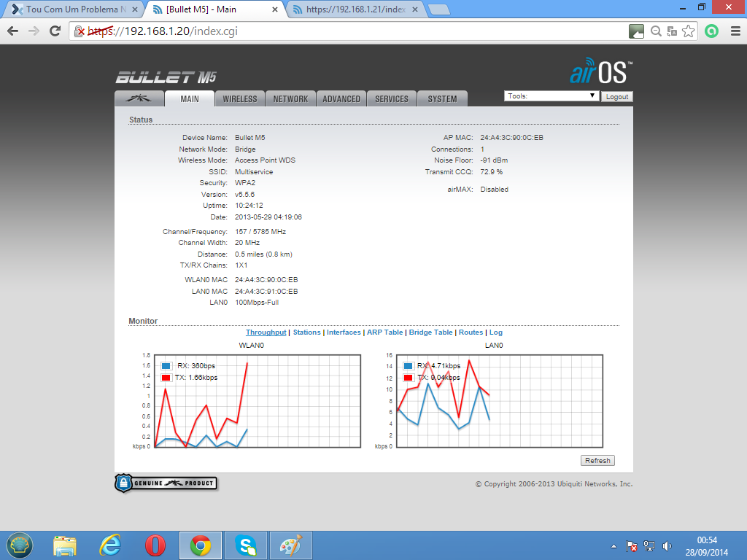
Task: Click the LAN0 RX blue legend swatch
Action: coord(408,366)
